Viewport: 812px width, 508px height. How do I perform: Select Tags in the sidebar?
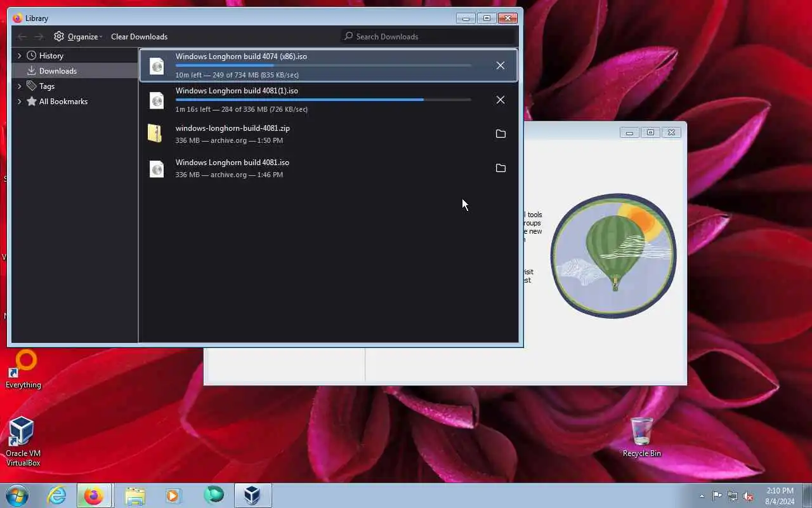click(75, 86)
